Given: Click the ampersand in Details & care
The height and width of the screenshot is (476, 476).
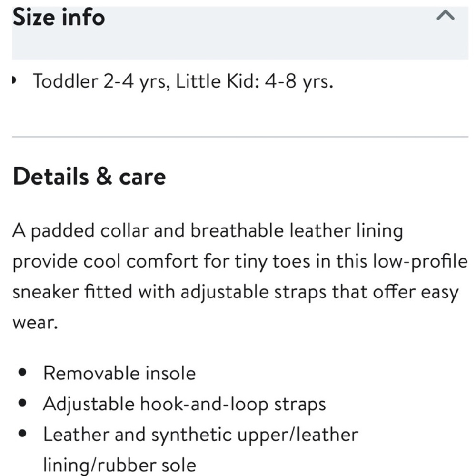Looking at the screenshot, I should pyautogui.click(x=104, y=176).
